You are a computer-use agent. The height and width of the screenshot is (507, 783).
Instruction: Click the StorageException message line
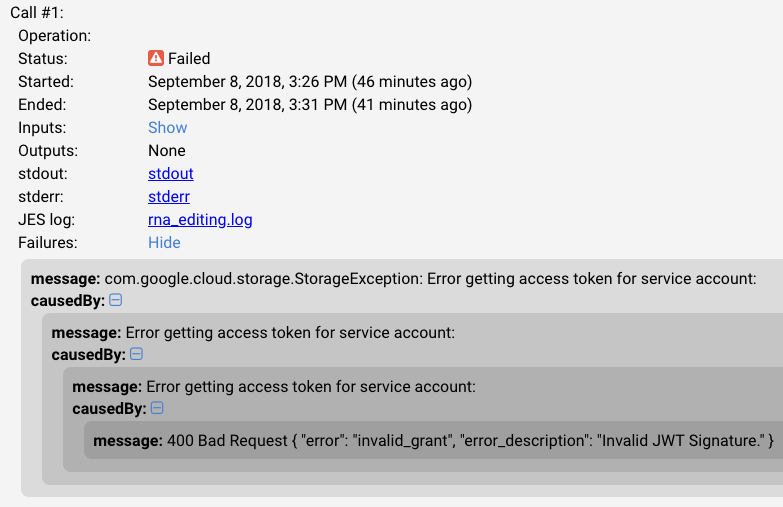point(393,278)
